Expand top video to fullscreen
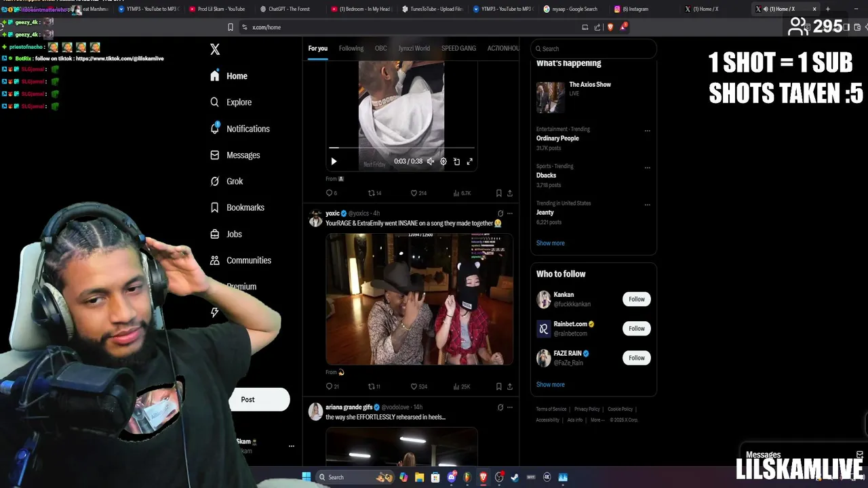 [469, 161]
